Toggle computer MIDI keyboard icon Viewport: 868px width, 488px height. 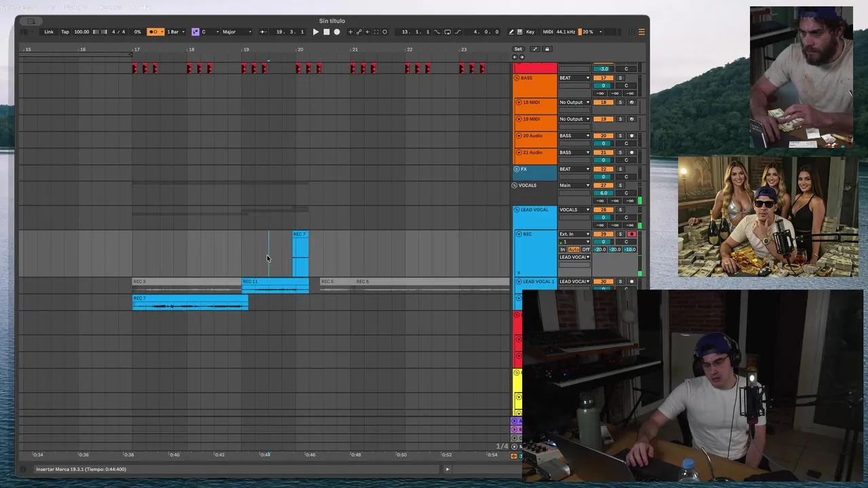(519, 32)
